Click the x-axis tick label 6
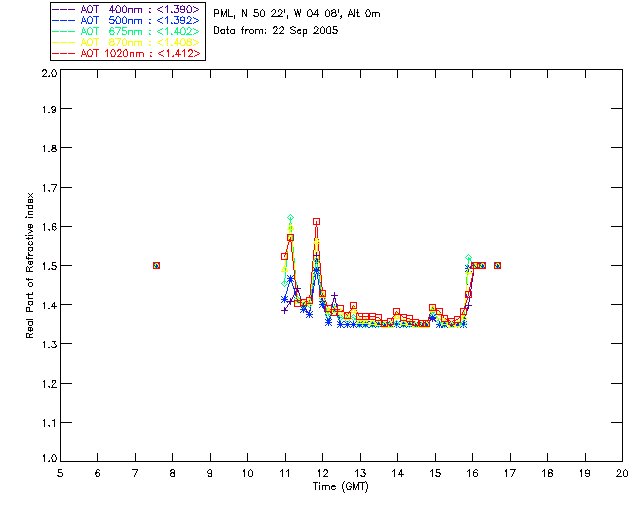This screenshot has width=640, height=512. coord(98,473)
